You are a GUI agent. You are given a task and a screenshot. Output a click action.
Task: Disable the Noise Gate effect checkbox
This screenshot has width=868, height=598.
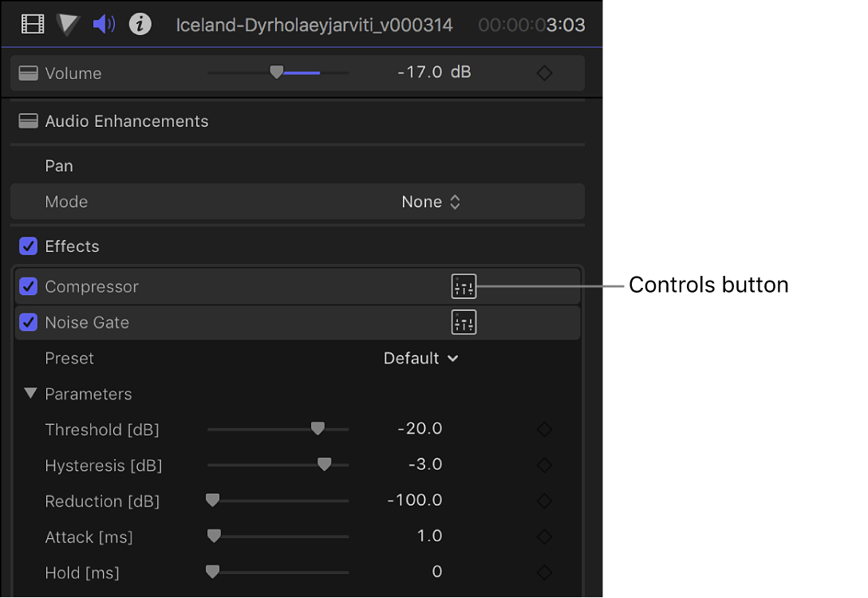28,322
